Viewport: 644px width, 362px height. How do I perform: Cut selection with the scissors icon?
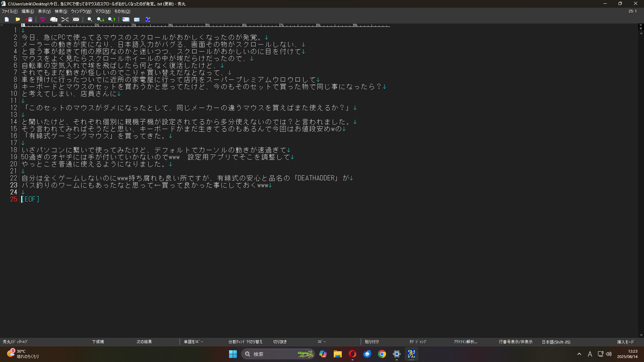pos(65,19)
